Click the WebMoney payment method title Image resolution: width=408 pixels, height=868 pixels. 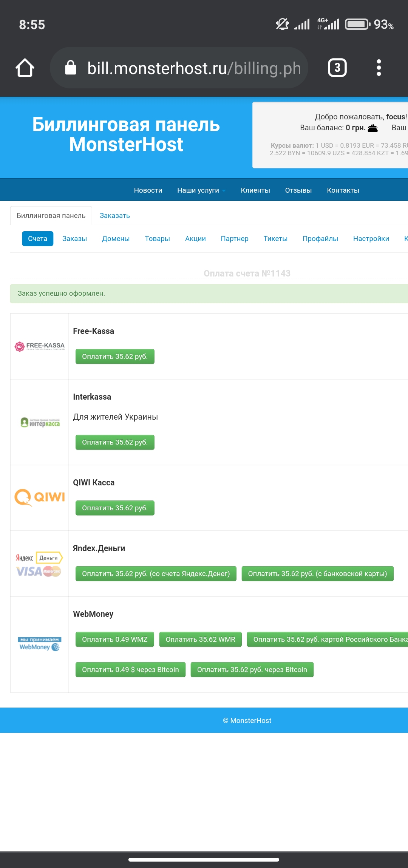click(x=93, y=614)
